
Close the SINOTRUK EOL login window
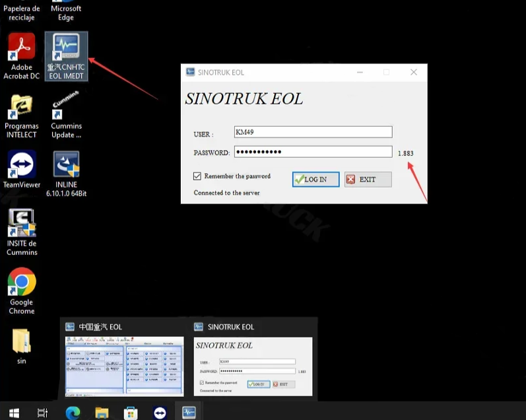pos(414,72)
